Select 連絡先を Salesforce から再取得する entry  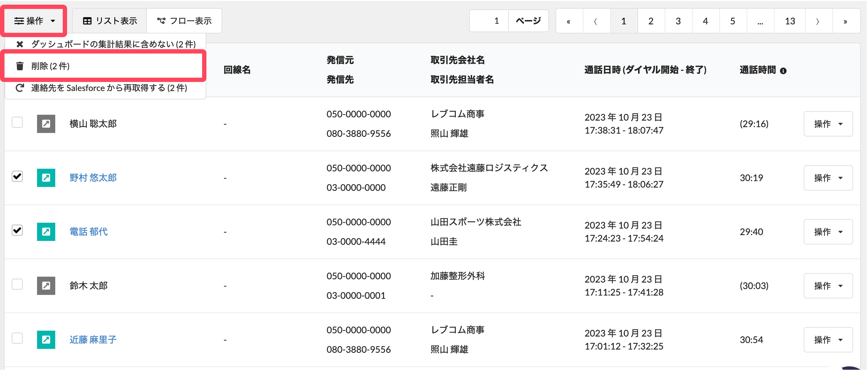[x=105, y=88]
